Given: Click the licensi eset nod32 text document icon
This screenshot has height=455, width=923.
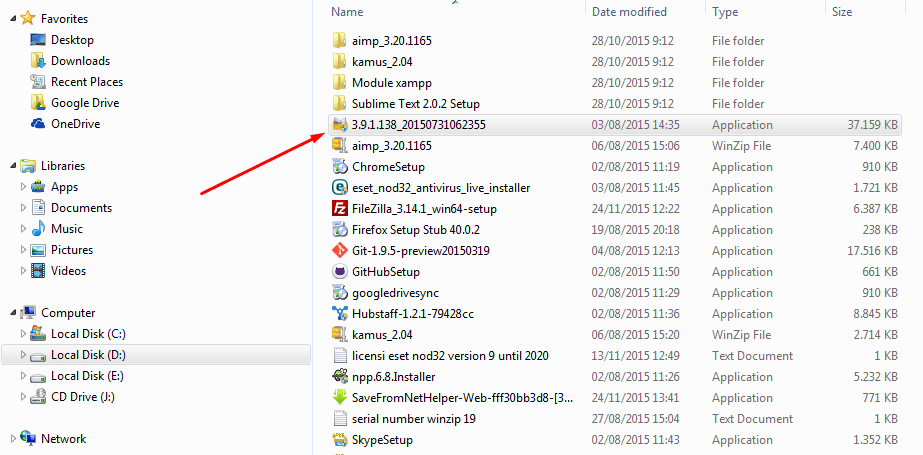Looking at the screenshot, I should tap(339, 356).
